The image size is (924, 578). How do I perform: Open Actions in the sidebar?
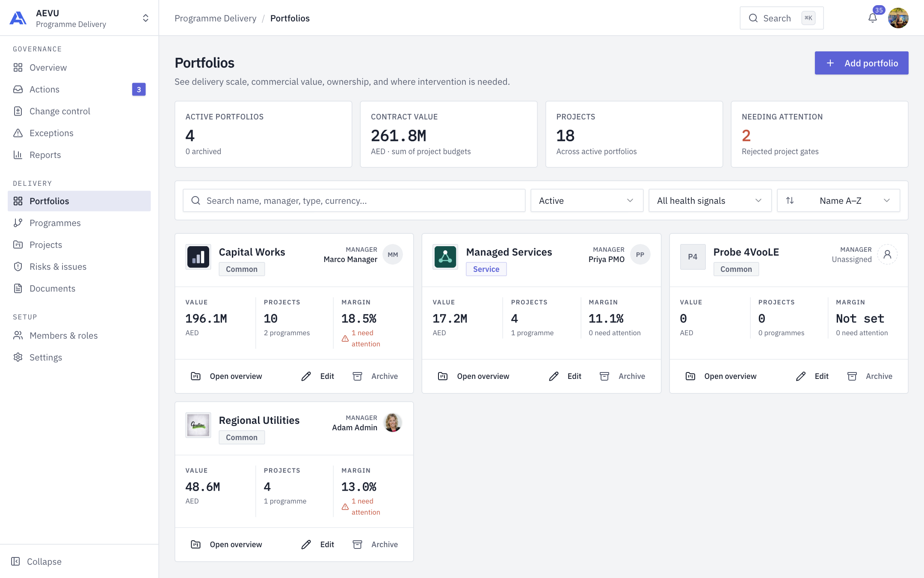[79, 89]
